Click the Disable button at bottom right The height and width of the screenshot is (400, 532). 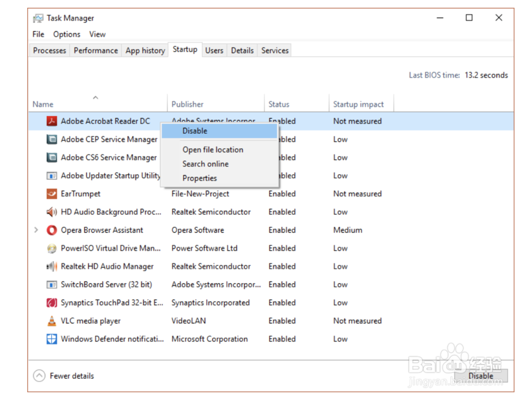481,375
